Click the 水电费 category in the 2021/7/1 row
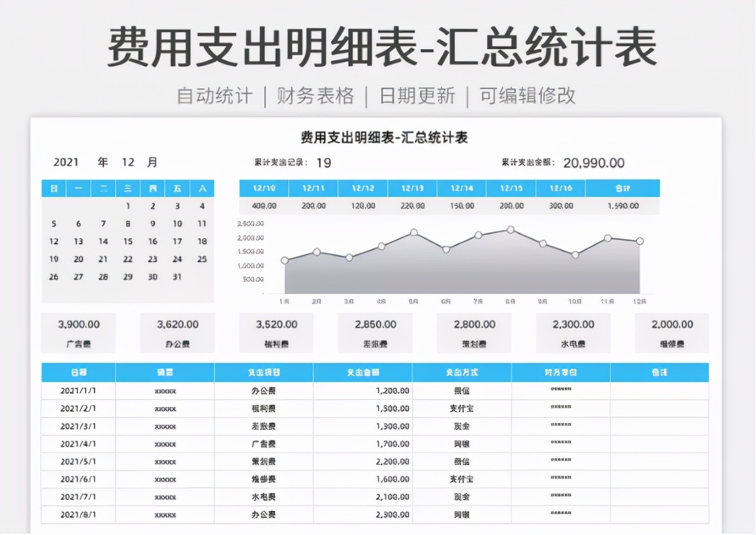This screenshot has width=756, height=535. point(264,497)
